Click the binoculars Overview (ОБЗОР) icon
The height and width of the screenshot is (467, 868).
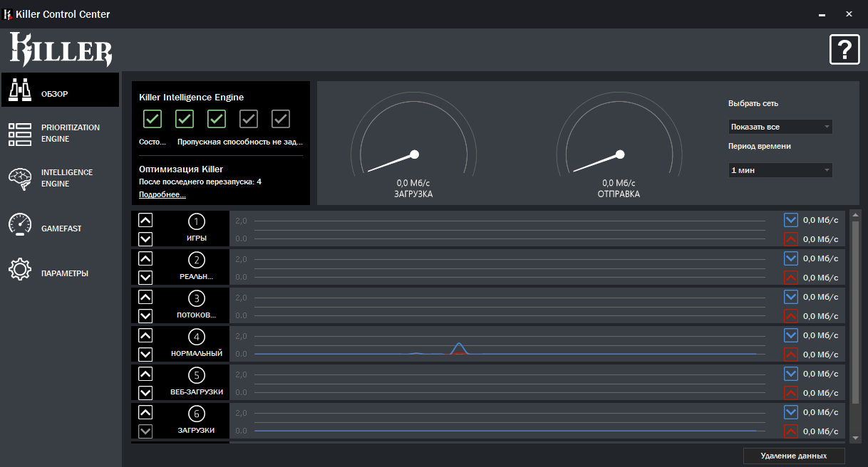point(20,90)
